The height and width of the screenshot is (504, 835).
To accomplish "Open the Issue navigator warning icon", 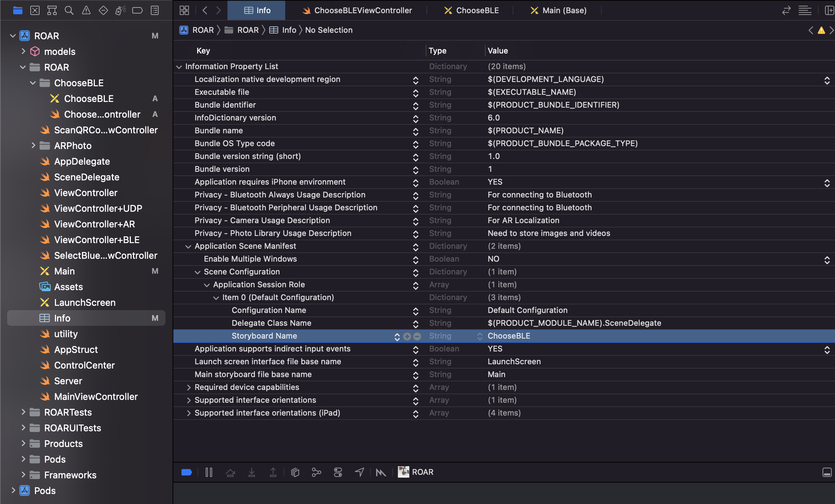I will point(86,10).
